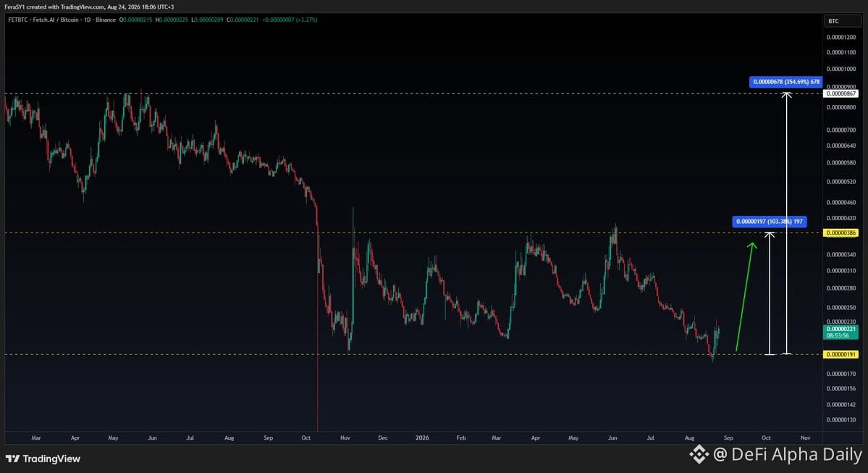
Task: Click the 0.00000460 price axis tick
Action: click(841, 203)
